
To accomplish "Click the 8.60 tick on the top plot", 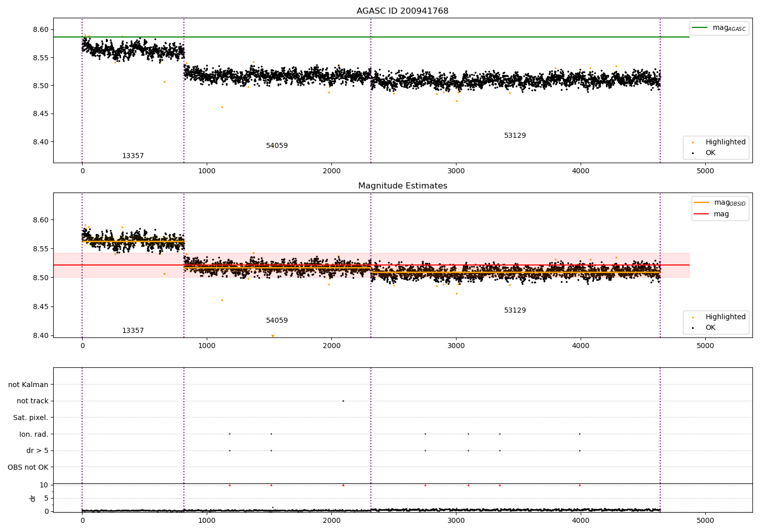I will [41, 30].
